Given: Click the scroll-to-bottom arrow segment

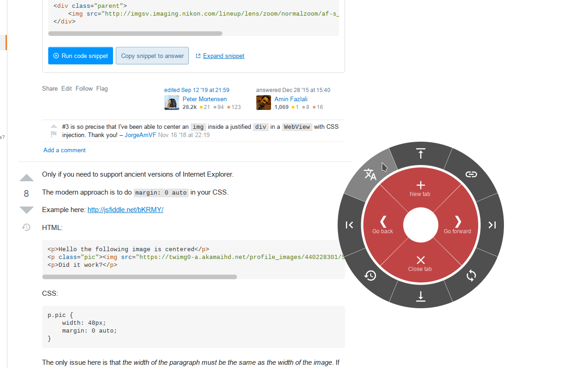Looking at the screenshot, I should [x=420, y=296].
